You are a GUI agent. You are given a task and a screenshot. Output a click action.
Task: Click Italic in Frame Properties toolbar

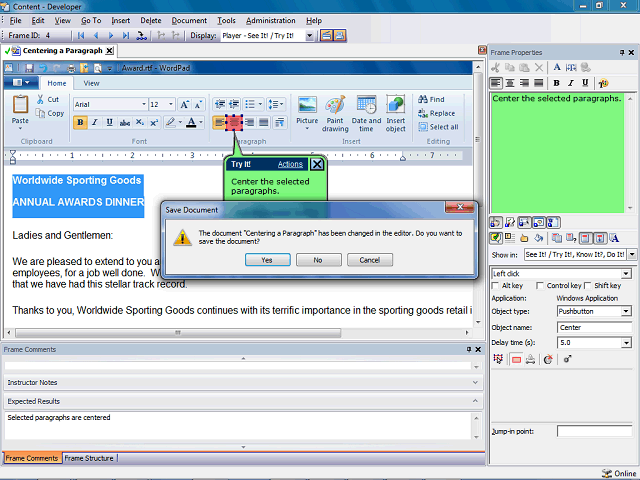571,83
